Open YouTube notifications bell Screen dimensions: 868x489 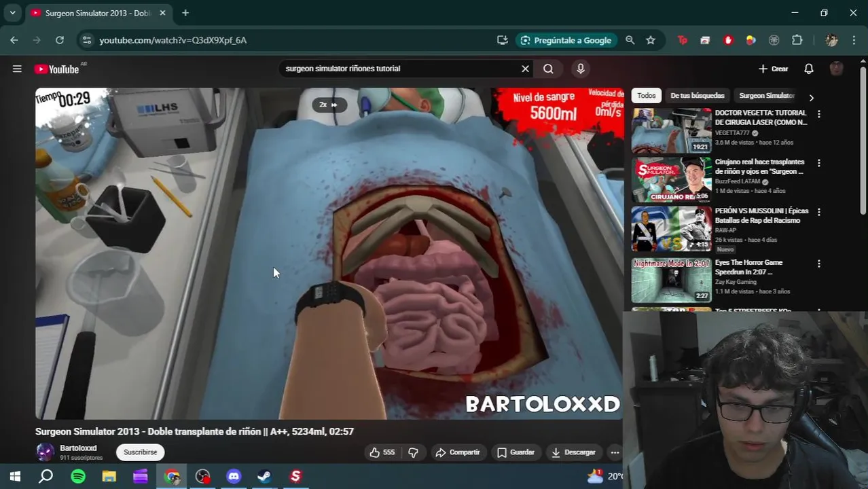809,69
